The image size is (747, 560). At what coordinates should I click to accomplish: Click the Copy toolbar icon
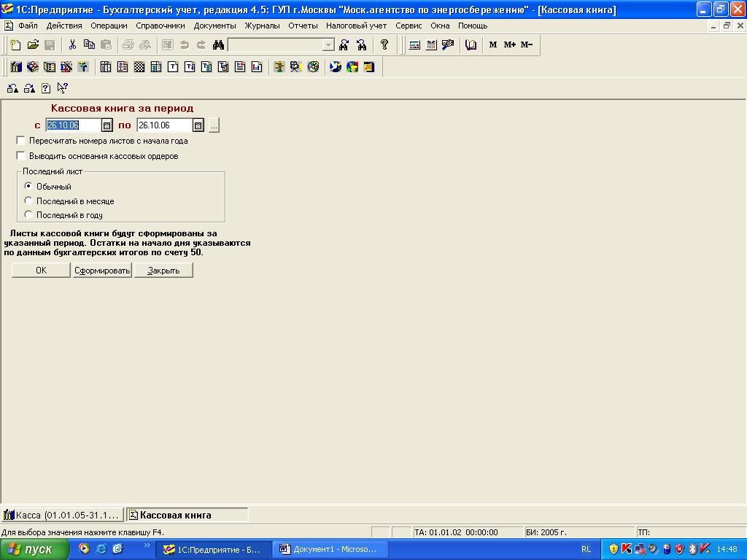[x=89, y=44]
